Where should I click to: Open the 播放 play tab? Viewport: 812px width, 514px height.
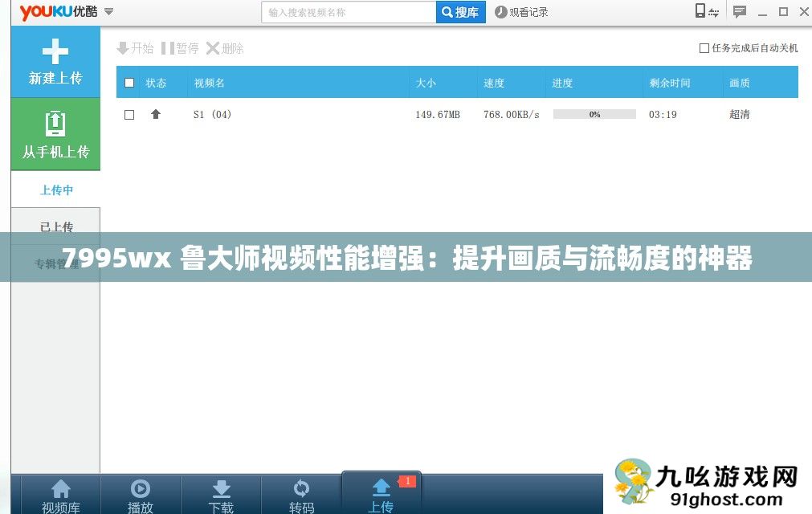tap(141, 496)
